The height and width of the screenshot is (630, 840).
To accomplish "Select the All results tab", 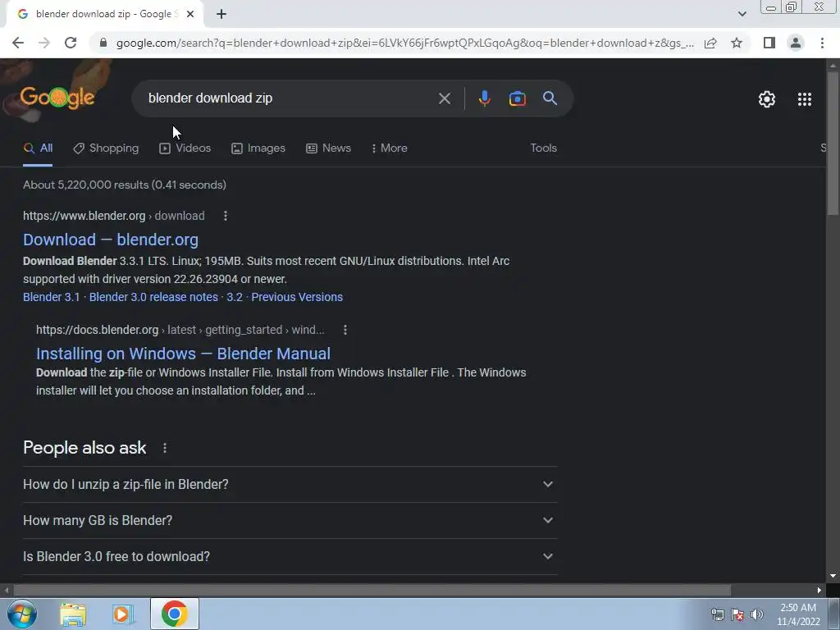I will pyautogui.click(x=38, y=148).
